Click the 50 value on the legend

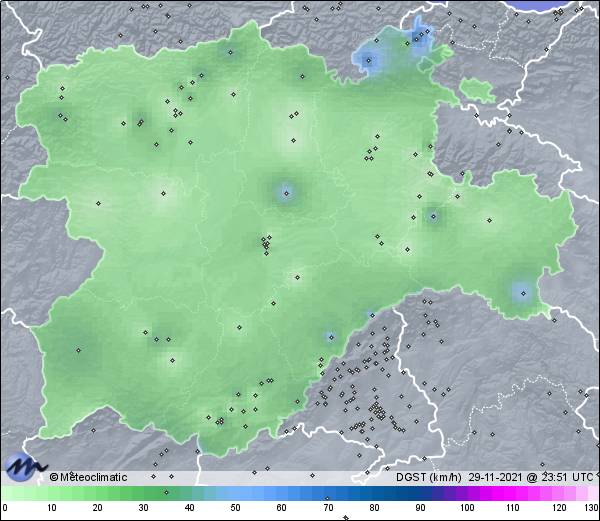(x=236, y=508)
